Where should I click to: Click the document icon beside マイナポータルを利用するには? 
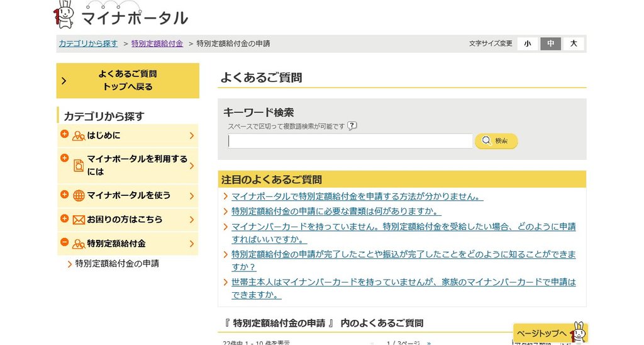[x=79, y=166]
